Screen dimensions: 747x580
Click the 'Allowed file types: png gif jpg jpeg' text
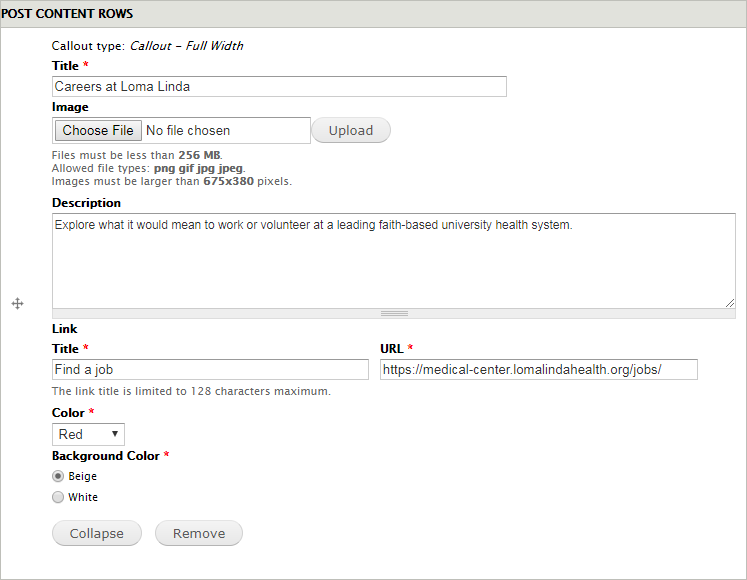(149, 168)
